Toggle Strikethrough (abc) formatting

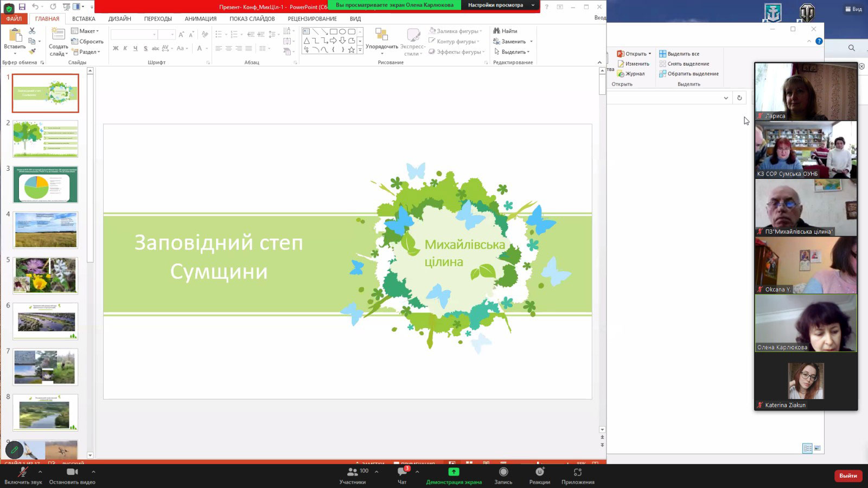(155, 48)
